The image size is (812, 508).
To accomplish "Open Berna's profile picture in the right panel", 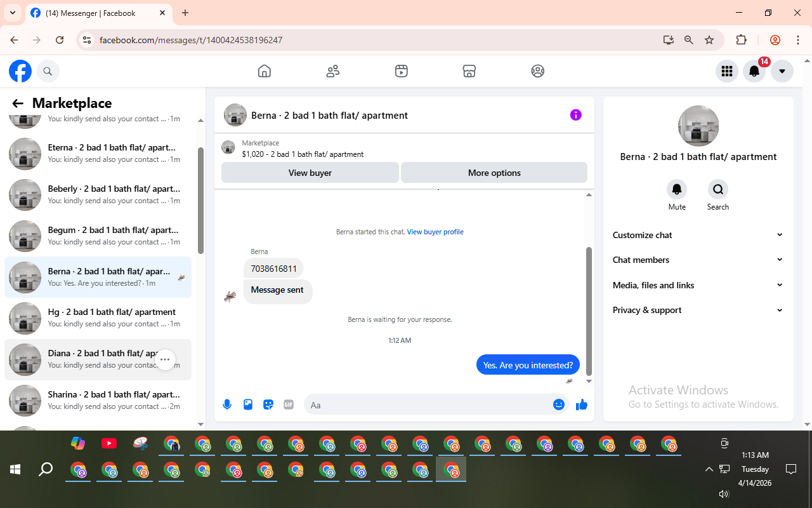I will [x=698, y=126].
